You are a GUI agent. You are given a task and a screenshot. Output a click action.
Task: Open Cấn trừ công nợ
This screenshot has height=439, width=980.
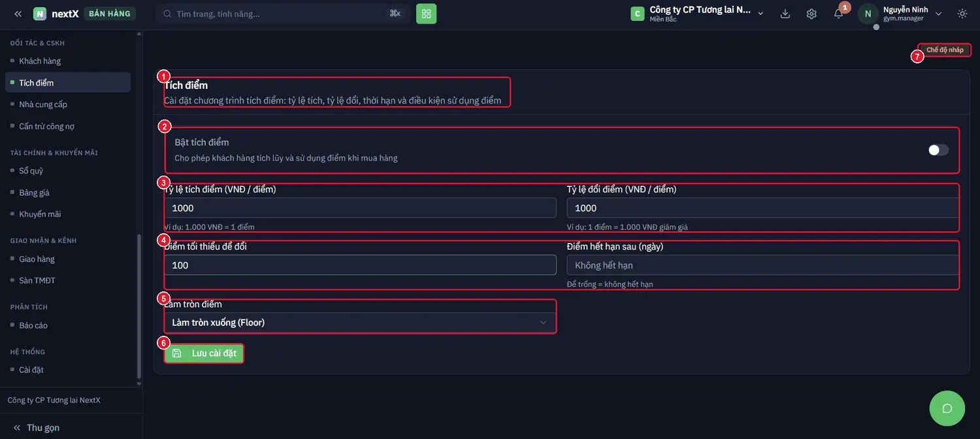(x=68, y=126)
